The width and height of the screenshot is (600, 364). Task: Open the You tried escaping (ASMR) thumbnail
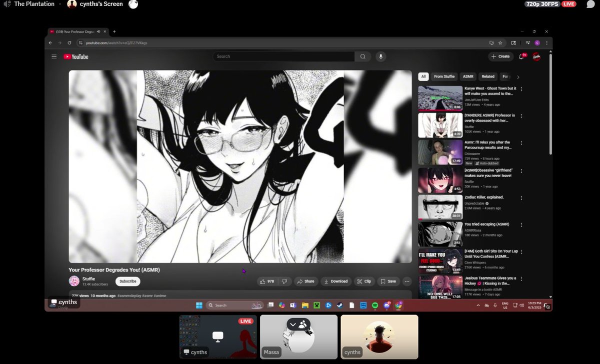click(x=440, y=234)
